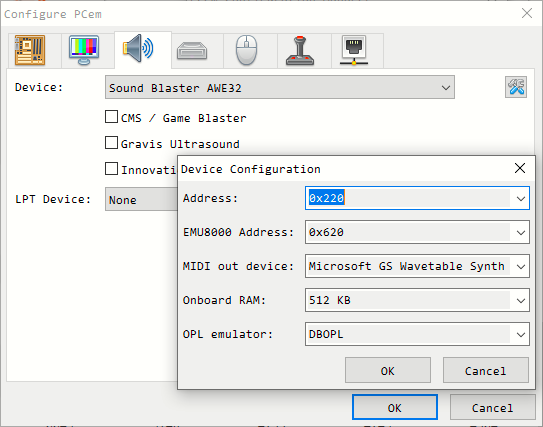
Task: Click OK in Device Configuration dialog
Action: coord(388,370)
